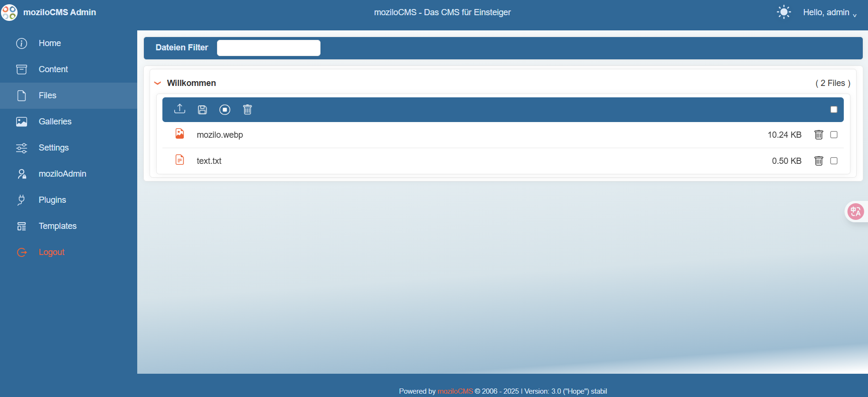Screen dimensions: 868x397
Task: Open Templates from the sidebar
Action: [x=57, y=226]
